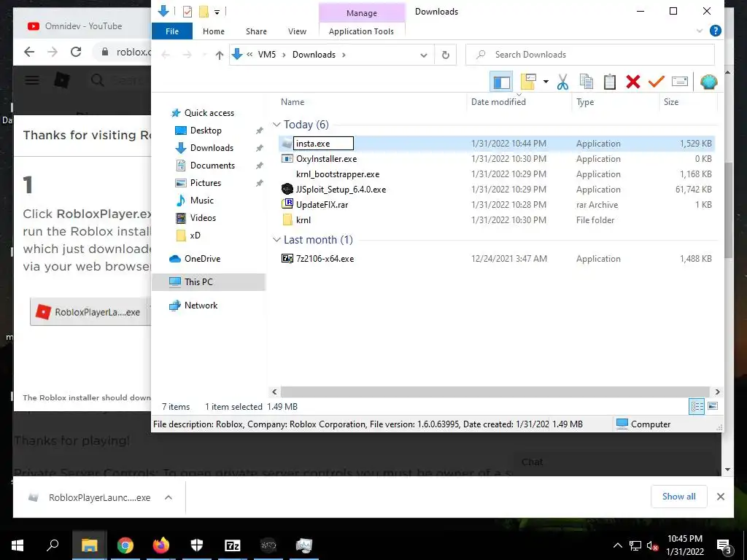Go up one folder level arrow
This screenshot has height=560, width=747.
click(x=219, y=55)
